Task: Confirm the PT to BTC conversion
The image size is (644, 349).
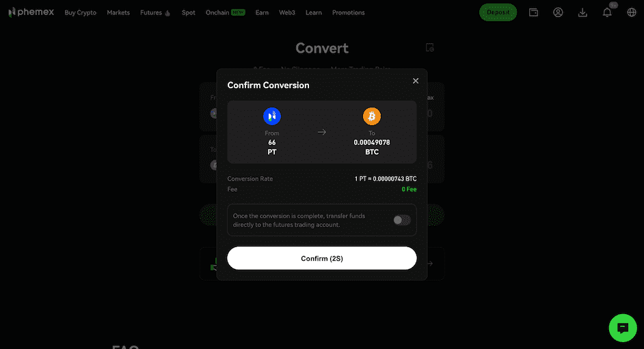Action: pyautogui.click(x=321, y=258)
